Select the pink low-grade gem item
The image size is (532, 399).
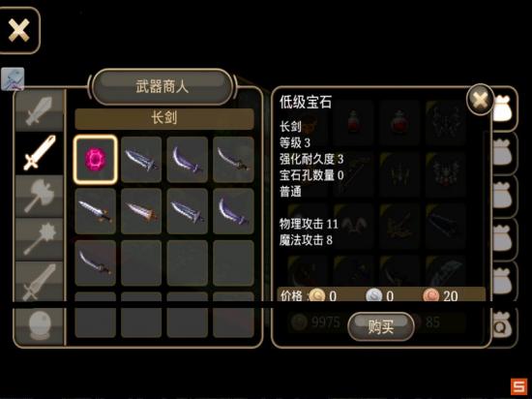[x=96, y=159]
